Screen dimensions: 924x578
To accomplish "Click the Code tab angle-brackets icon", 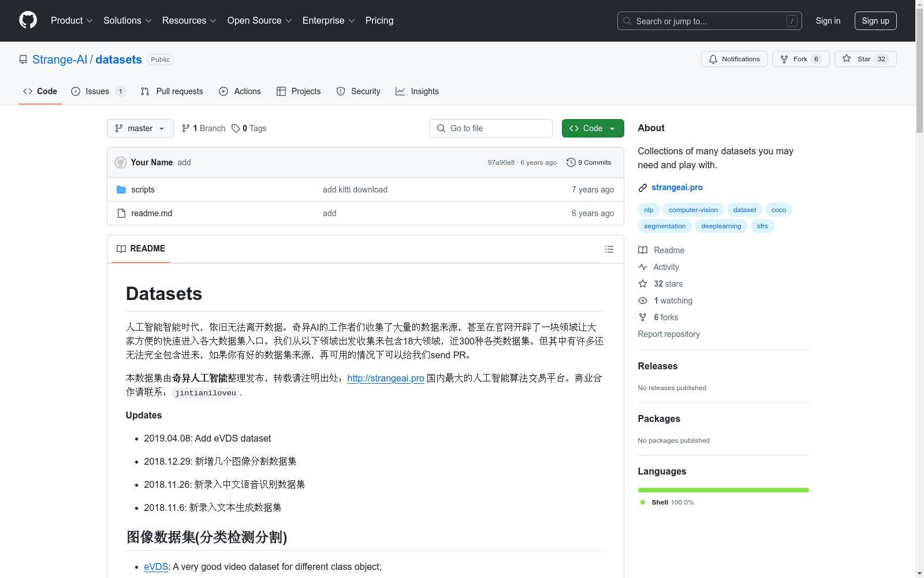I will tap(28, 91).
